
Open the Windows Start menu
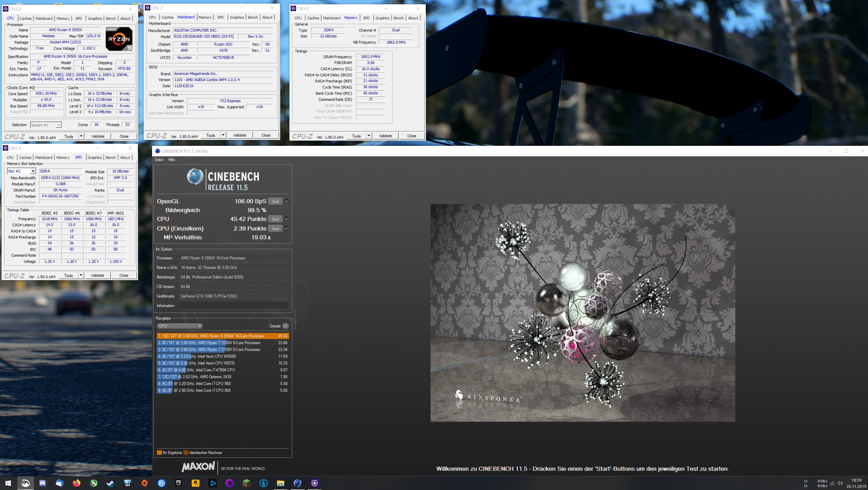pyautogui.click(x=8, y=483)
